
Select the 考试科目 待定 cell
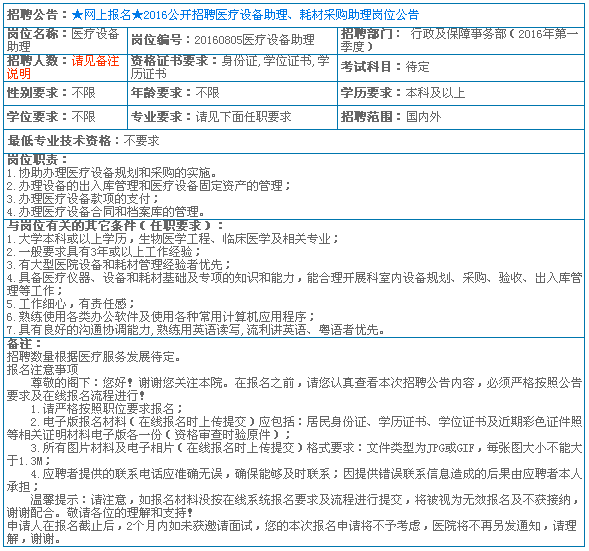461,68
